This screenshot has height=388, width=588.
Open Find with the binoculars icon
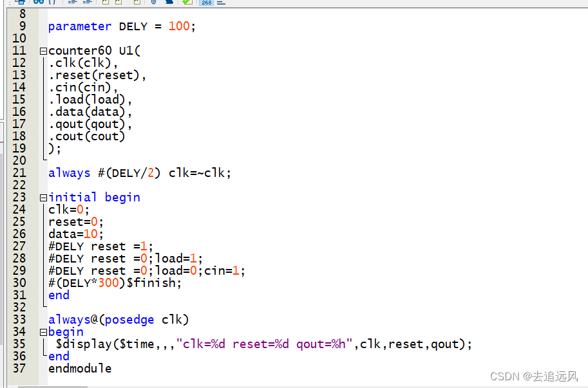[38, 2]
